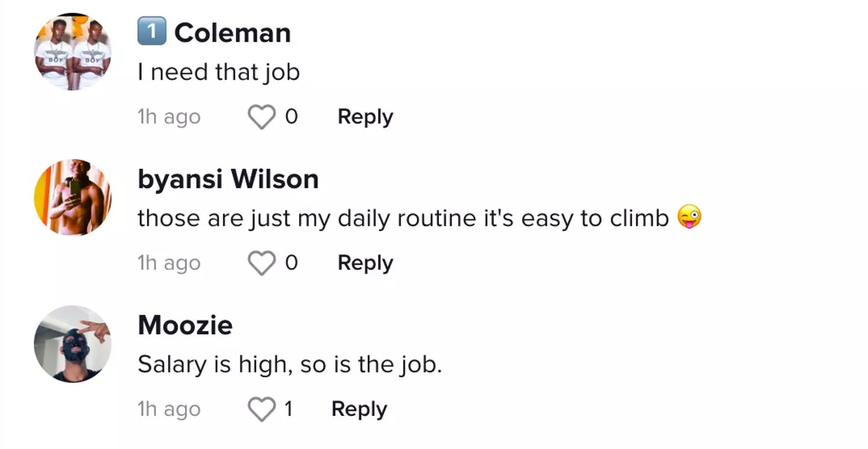Like Moozie's comment using the heart
This screenshot has width=868, height=449.
(262, 410)
